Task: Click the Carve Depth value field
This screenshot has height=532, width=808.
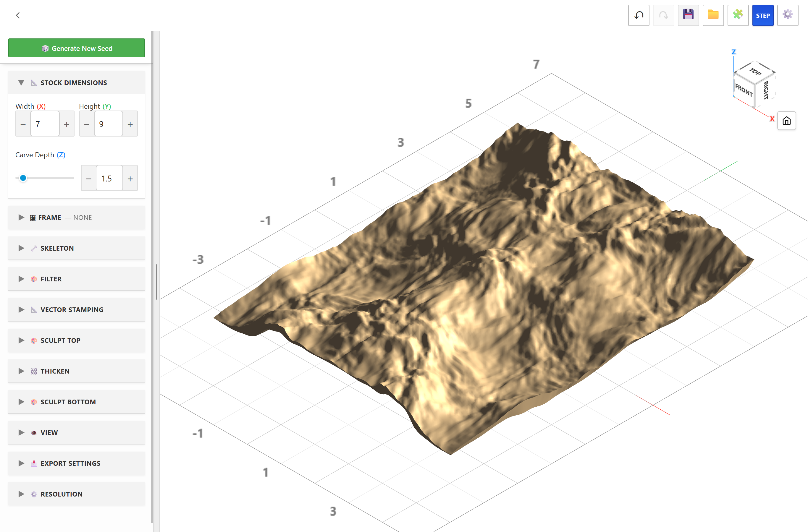Action: coord(110,179)
